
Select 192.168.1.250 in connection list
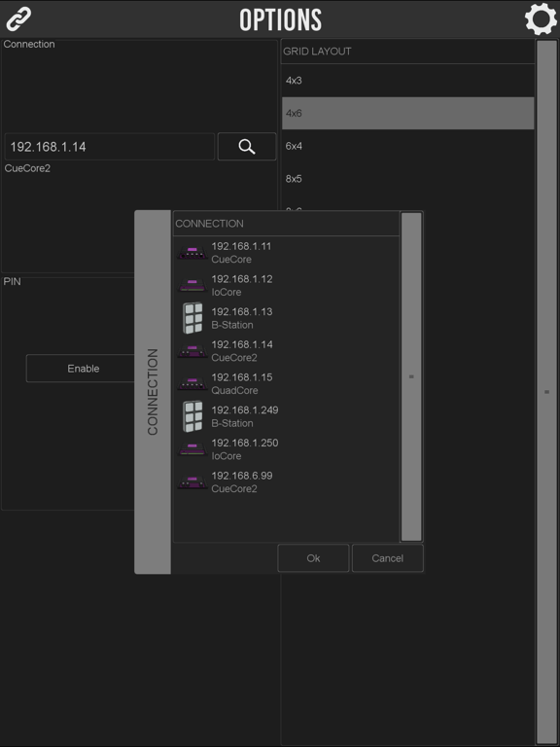tap(286, 449)
